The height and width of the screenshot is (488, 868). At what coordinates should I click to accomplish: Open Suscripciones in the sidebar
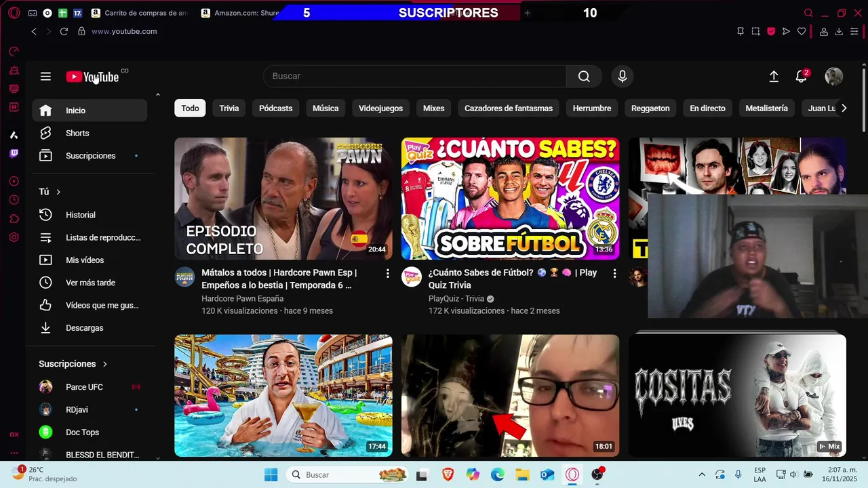tap(90, 156)
